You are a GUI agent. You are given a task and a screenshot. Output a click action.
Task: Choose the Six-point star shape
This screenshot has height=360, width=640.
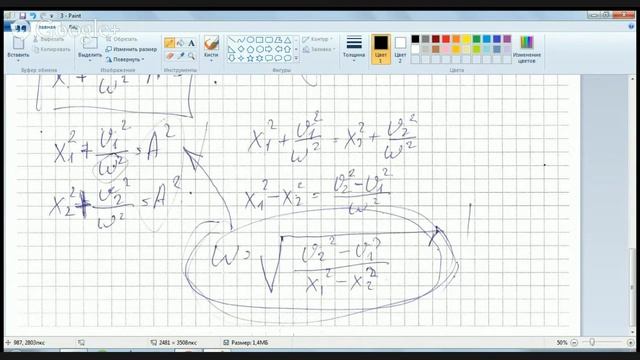point(260,58)
